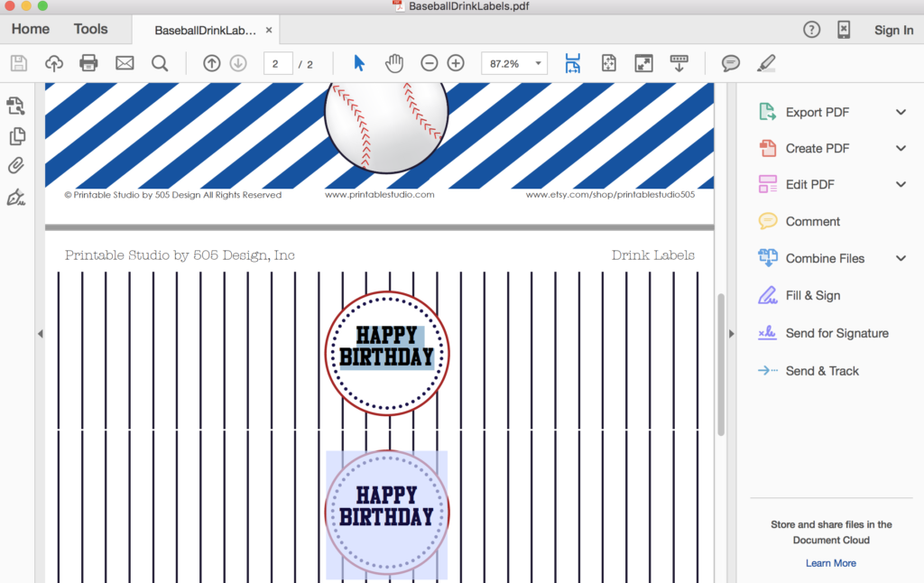Screen dimensions: 924x583
Task: Activate the text selection tool
Action: click(358, 63)
